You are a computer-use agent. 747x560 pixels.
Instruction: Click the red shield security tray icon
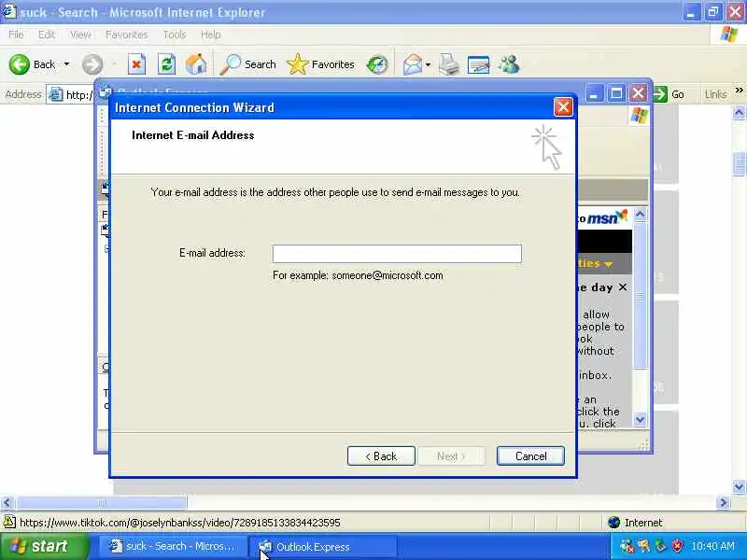677,546
